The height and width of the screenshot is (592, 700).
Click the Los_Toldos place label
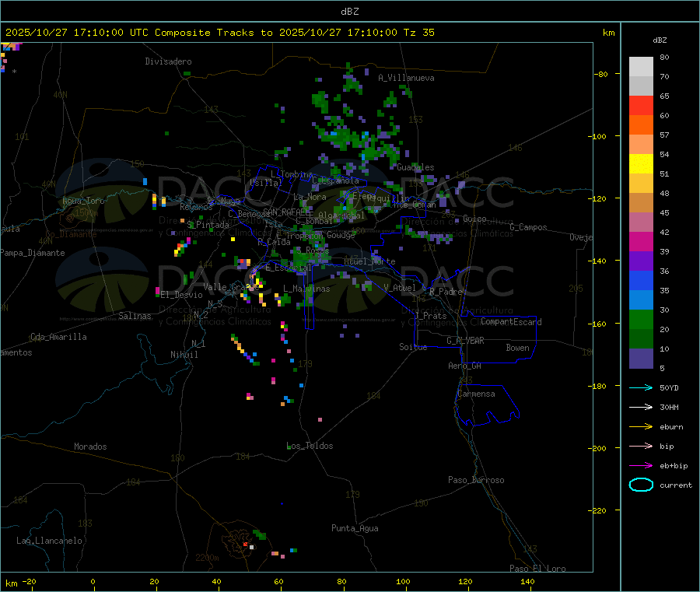(310, 446)
